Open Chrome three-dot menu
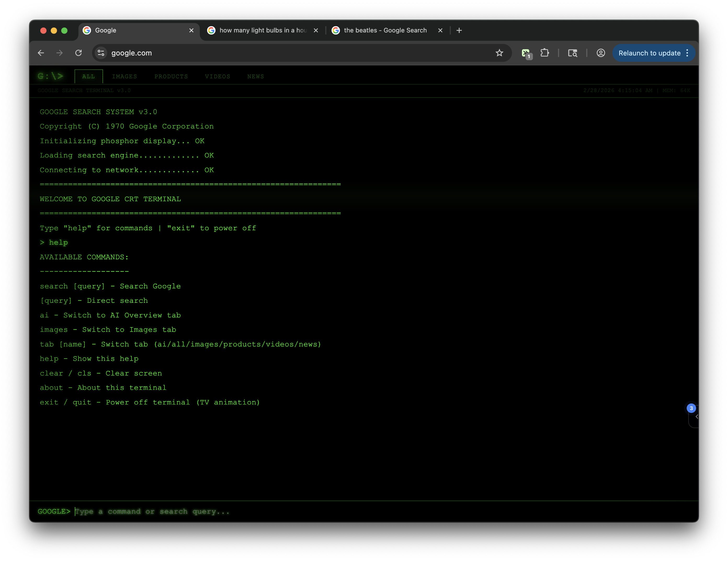 coord(687,53)
